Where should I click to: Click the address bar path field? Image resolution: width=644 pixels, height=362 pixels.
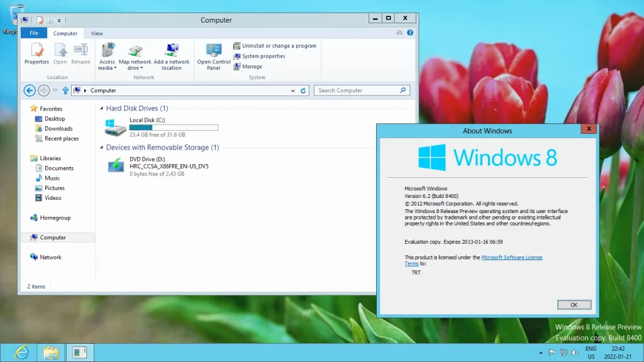tap(189, 90)
